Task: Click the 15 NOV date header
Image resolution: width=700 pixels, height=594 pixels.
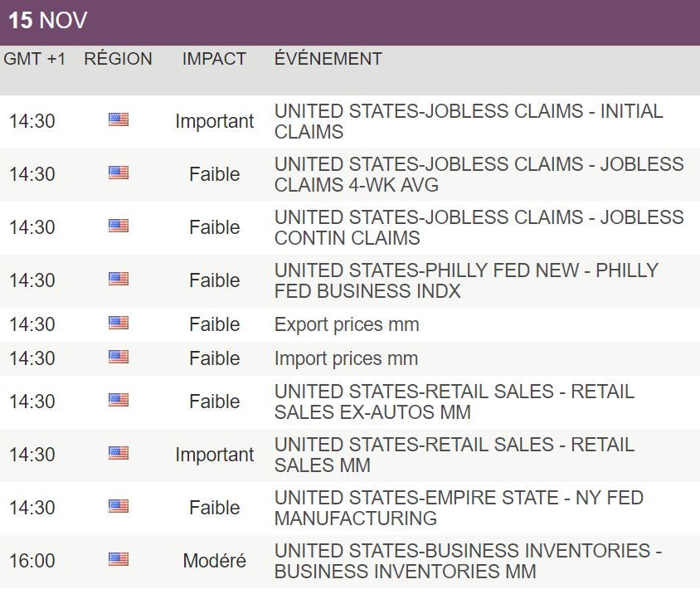Action: [x=48, y=21]
